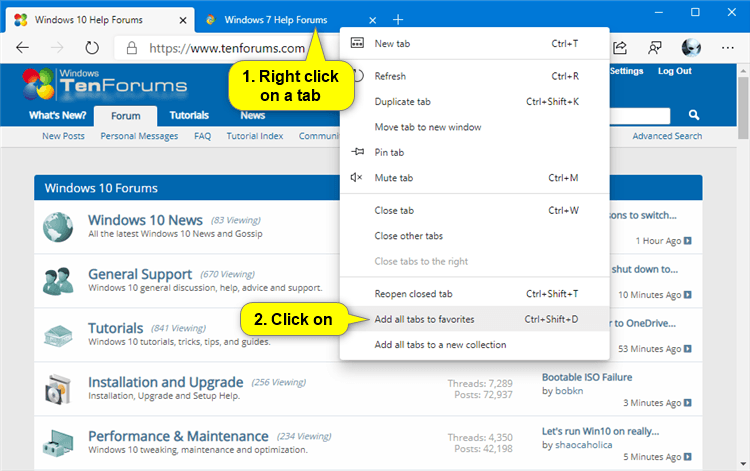Click the address bar URL field
Image resolution: width=750 pixels, height=471 pixels.
coord(227,48)
